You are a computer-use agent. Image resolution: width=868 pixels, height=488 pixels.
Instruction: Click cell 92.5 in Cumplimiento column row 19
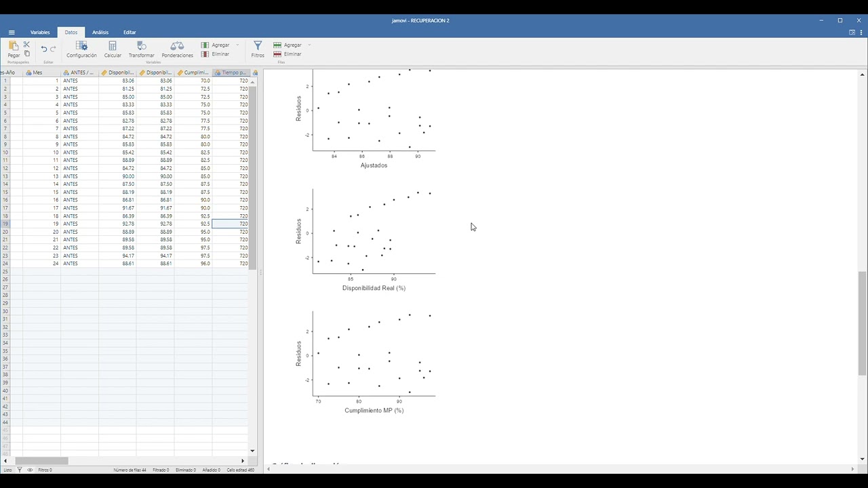[x=193, y=224]
